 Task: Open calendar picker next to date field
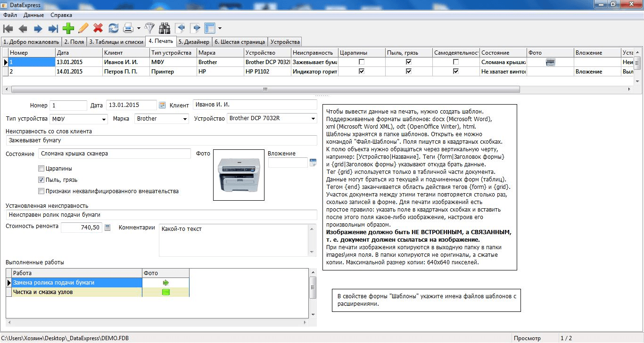point(162,105)
